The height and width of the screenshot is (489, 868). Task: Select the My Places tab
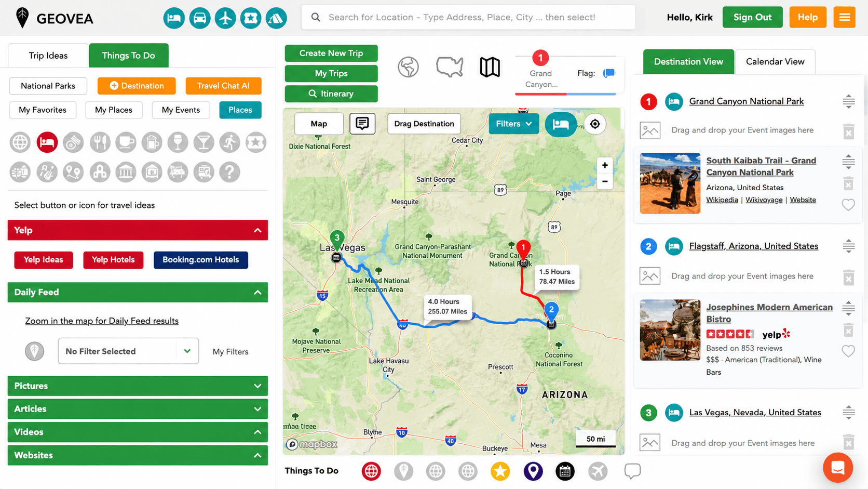[x=114, y=110]
